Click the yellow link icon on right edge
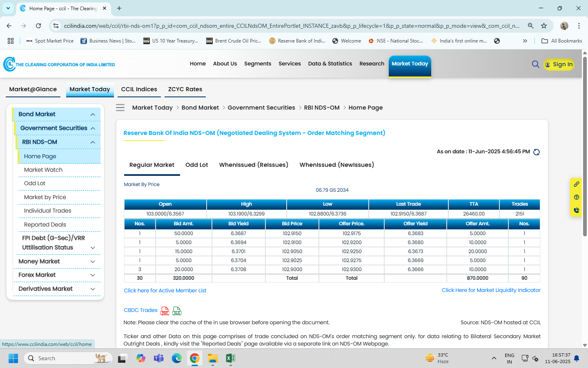The image size is (588, 368). [x=576, y=184]
